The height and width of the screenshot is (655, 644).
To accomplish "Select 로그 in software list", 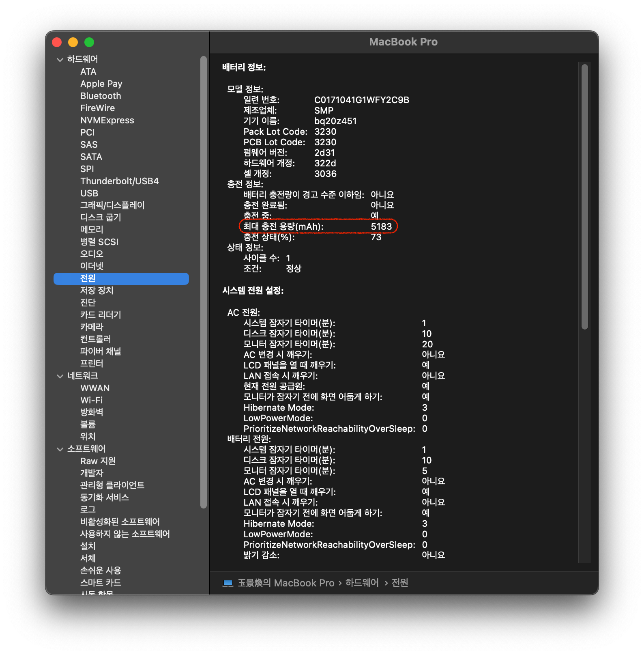I will [88, 510].
